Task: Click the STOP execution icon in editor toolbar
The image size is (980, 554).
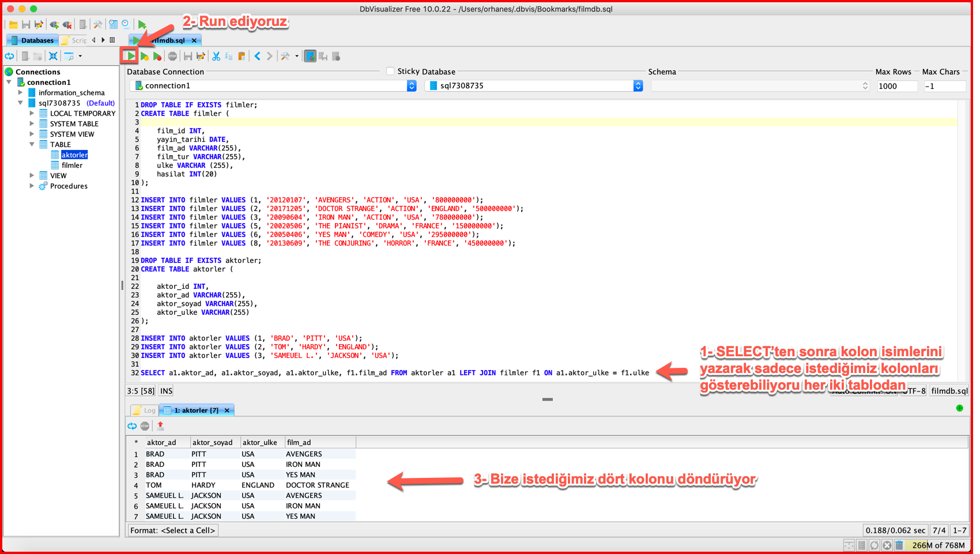Action: pyautogui.click(x=172, y=56)
